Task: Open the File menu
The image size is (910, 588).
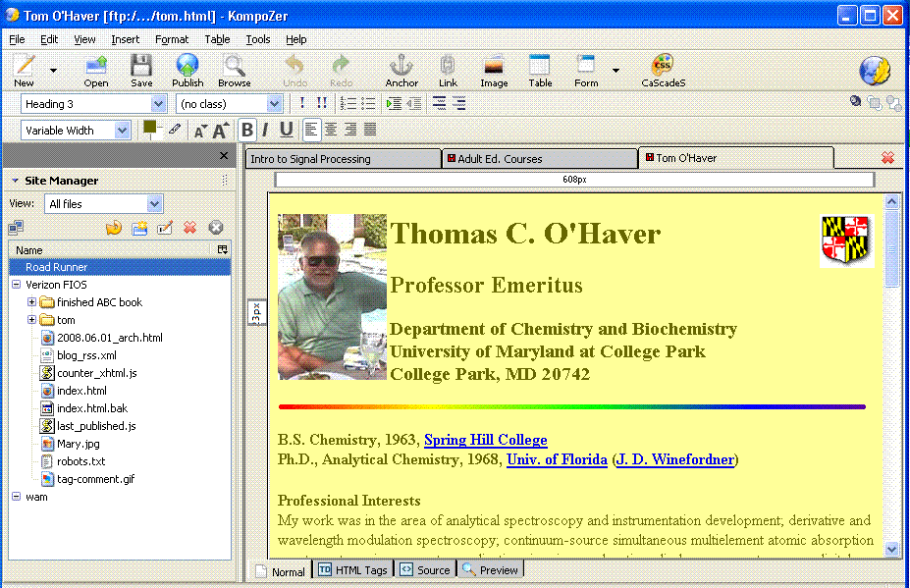Action: click(x=17, y=39)
